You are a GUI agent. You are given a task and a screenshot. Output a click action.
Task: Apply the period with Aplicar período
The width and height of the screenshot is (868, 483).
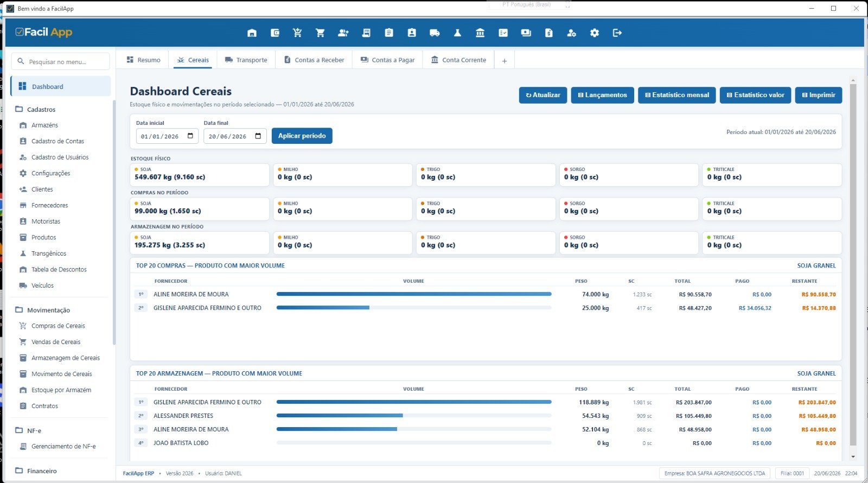click(302, 136)
